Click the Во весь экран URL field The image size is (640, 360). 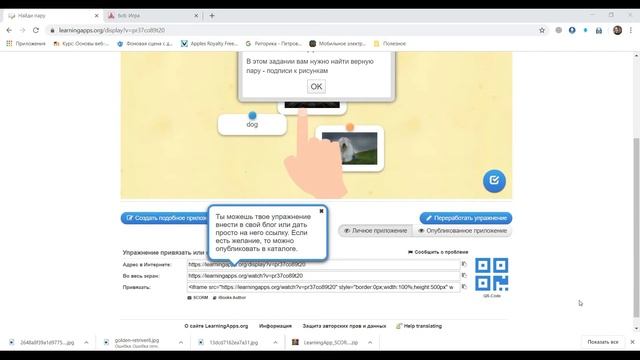[324, 276]
